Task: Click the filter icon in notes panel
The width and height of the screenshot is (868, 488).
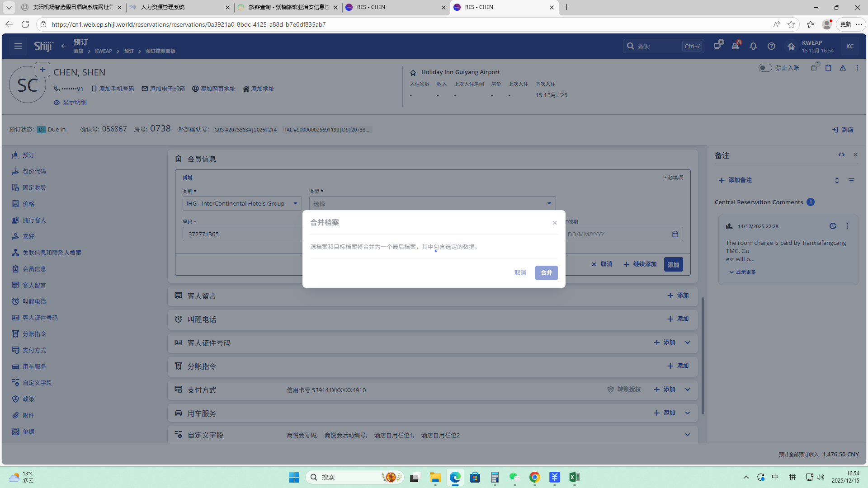Action: (x=851, y=180)
